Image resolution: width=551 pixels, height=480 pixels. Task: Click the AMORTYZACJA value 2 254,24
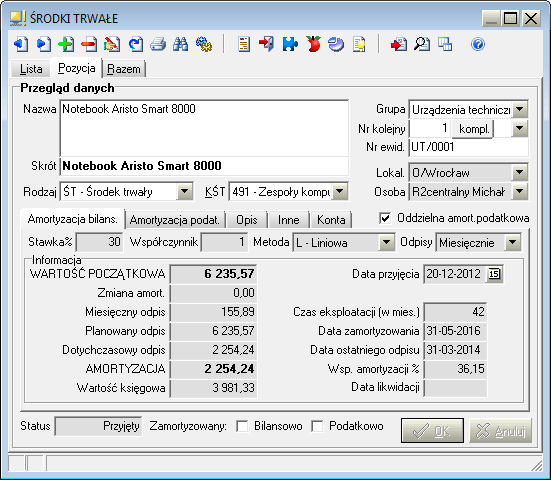(x=213, y=369)
